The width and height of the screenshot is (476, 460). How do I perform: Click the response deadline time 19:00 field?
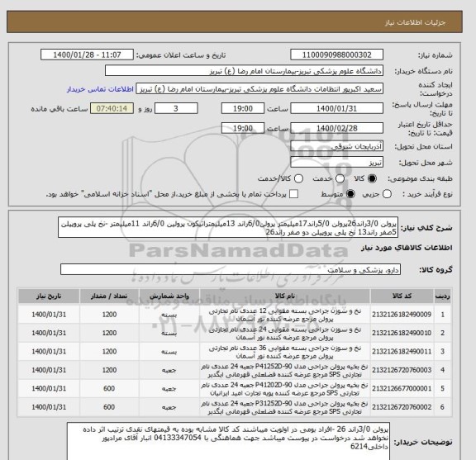coord(243,108)
